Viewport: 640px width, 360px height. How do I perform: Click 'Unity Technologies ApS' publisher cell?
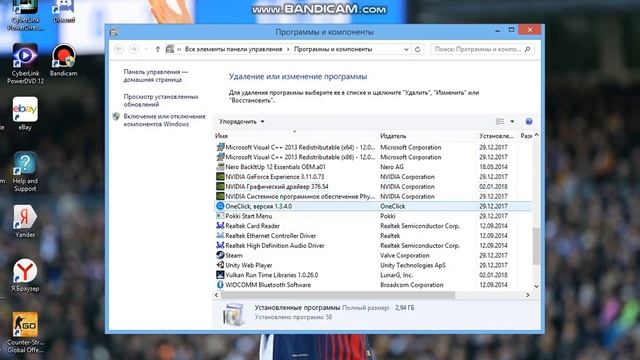click(413, 265)
